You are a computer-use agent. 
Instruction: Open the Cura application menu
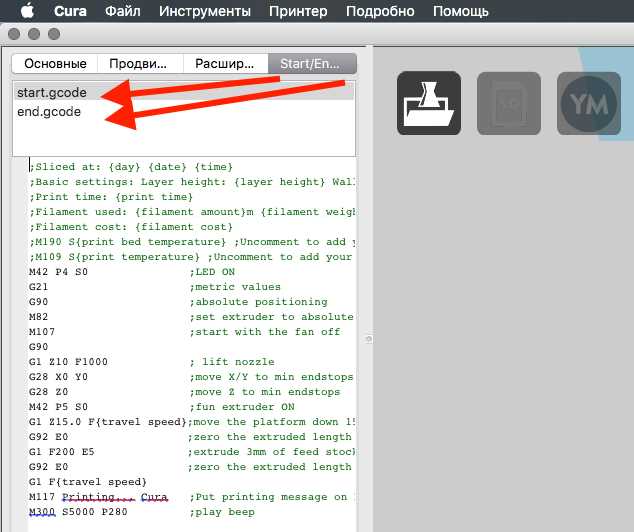pyautogui.click(x=70, y=11)
